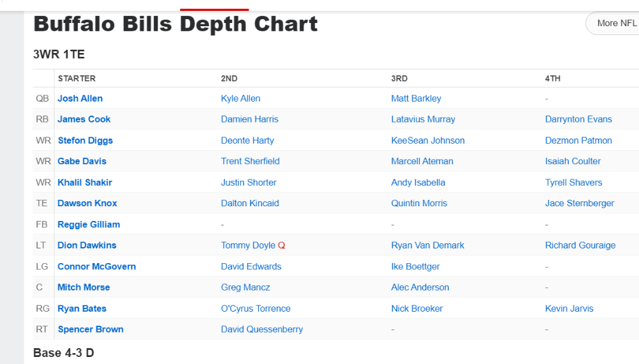Click David Quessenberry player link
This screenshot has width=639, height=364.
coord(261,329)
